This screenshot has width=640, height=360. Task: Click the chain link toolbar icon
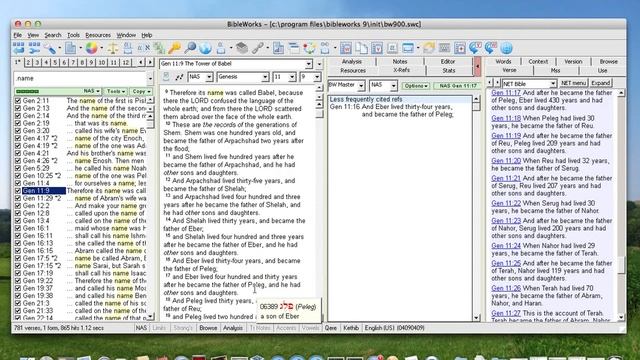point(258,48)
